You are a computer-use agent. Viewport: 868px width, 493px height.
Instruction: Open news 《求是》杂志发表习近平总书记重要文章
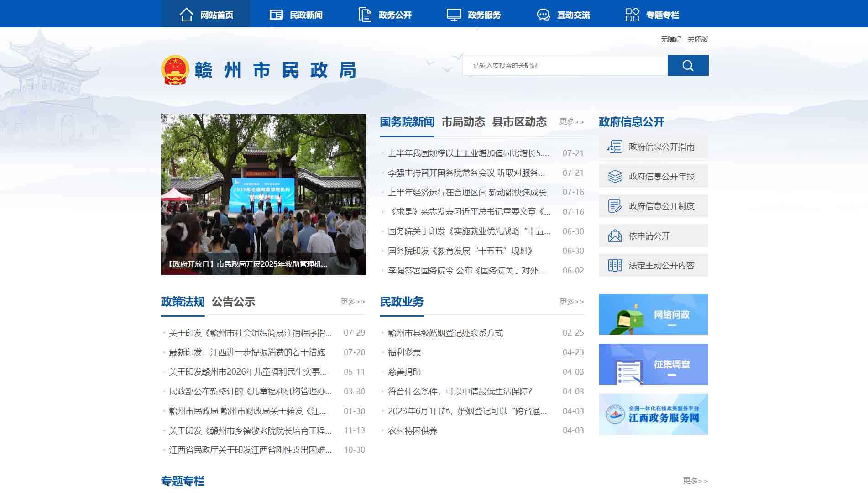point(469,212)
